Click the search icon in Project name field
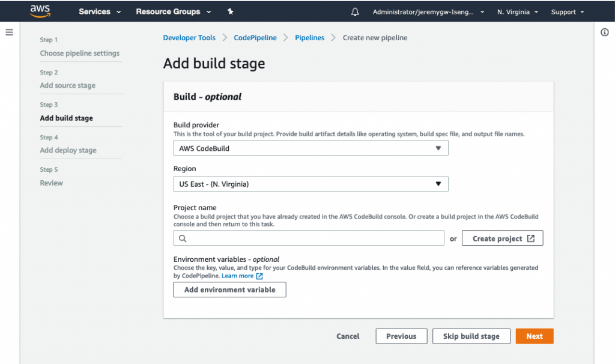This screenshot has height=364, width=615. pyautogui.click(x=183, y=238)
